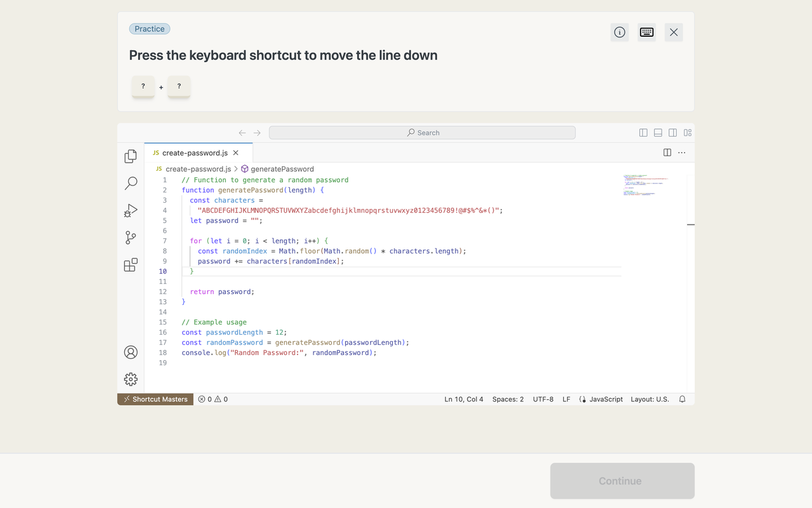Screen dimensions: 812x508
Task: Toggle the primary side bar layout icon
Action: tap(643, 133)
